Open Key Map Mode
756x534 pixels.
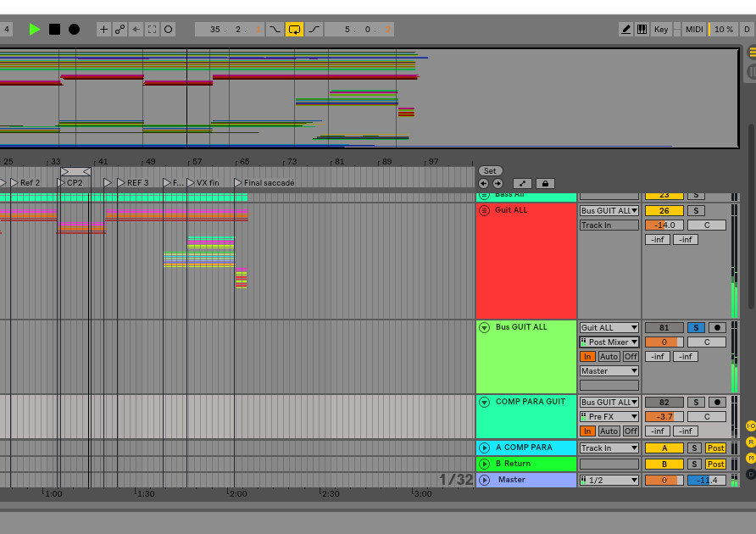pyautogui.click(x=660, y=30)
